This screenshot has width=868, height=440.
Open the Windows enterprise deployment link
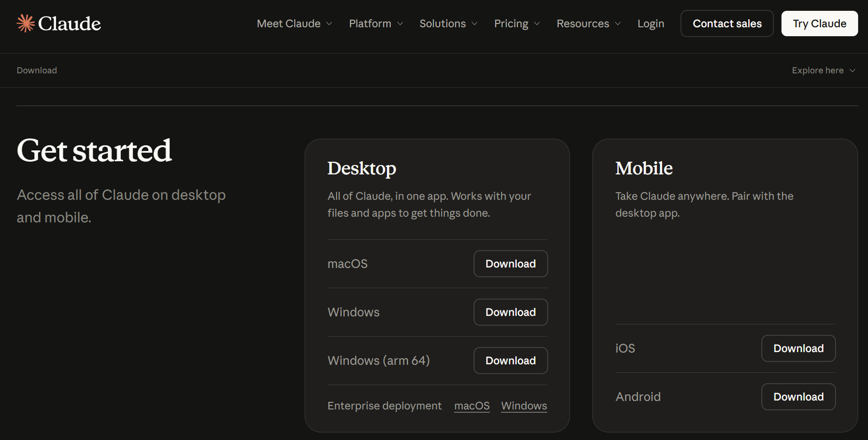[x=524, y=406]
